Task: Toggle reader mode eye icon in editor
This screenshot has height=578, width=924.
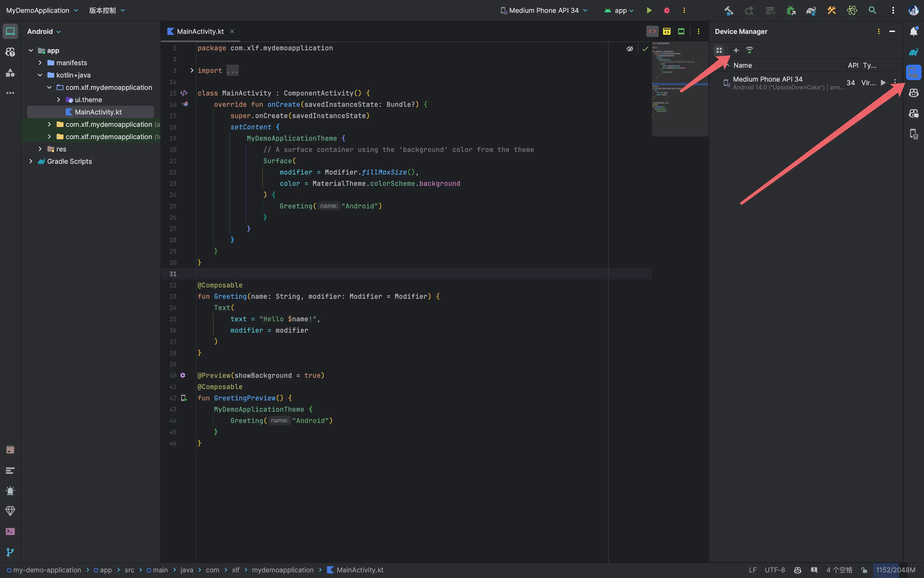Action: (x=630, y=49)
